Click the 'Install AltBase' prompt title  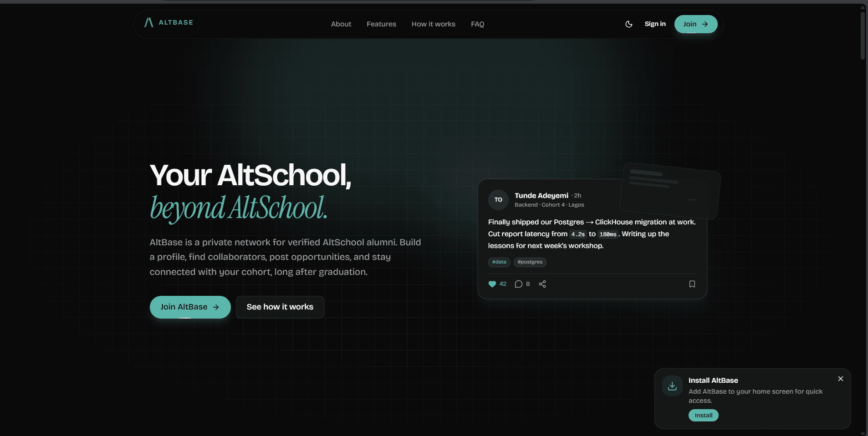pyautogui.click(x=713, y=380)
